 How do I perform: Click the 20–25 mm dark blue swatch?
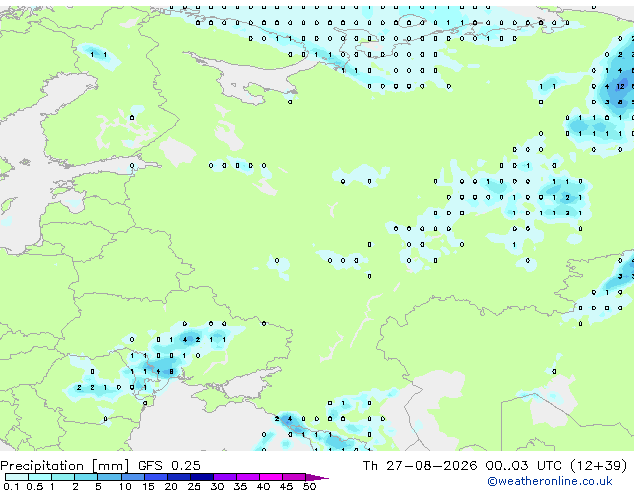[x=179, y=477]
